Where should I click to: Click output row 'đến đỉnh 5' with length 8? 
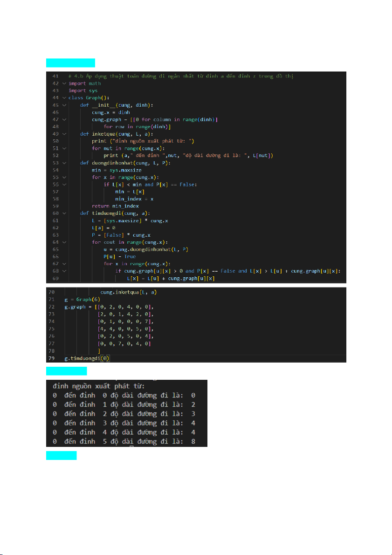[124, 441]
